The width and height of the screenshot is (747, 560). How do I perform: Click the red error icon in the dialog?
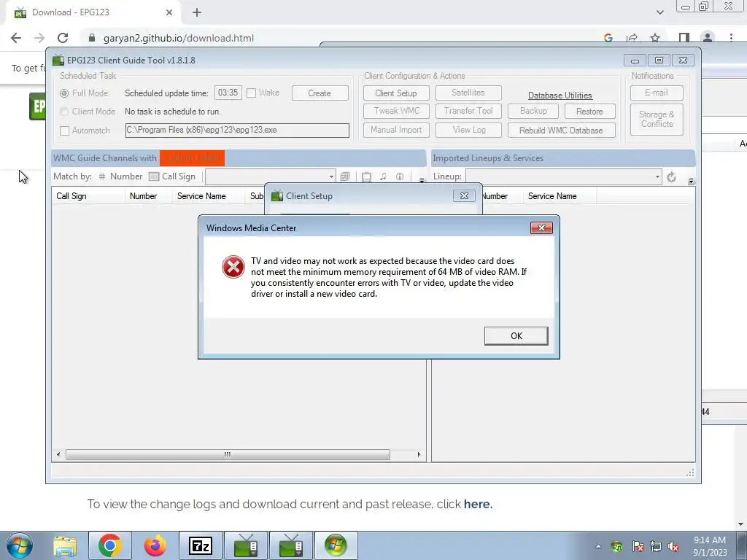tap(233, 267)
